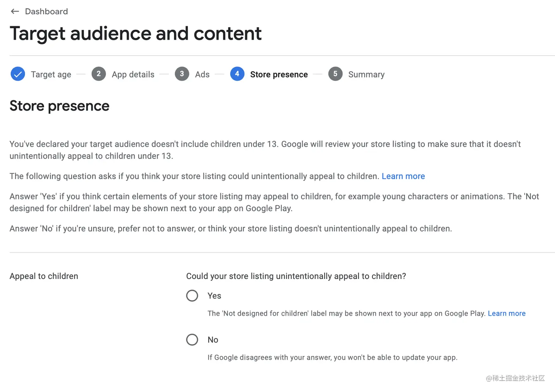Viewport: 555px width, 392px height.
Task: Click the Yes option label
Action: tap(214, 296)
